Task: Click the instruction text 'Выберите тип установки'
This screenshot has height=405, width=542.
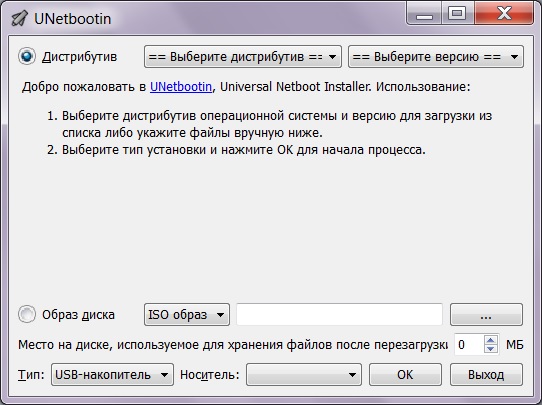Action: pos(134,150)
